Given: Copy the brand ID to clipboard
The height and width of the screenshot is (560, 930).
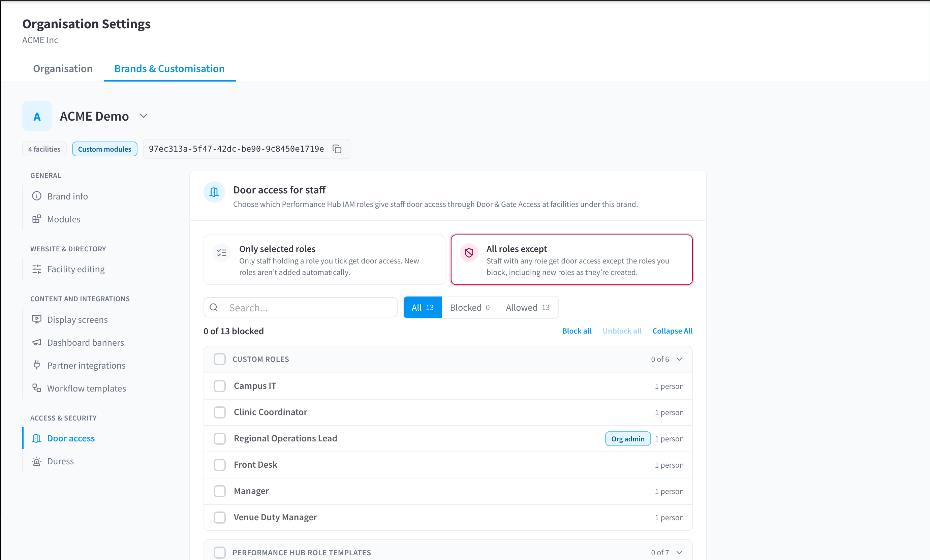Looking at the screenshot, I should [x=337, y=149].
